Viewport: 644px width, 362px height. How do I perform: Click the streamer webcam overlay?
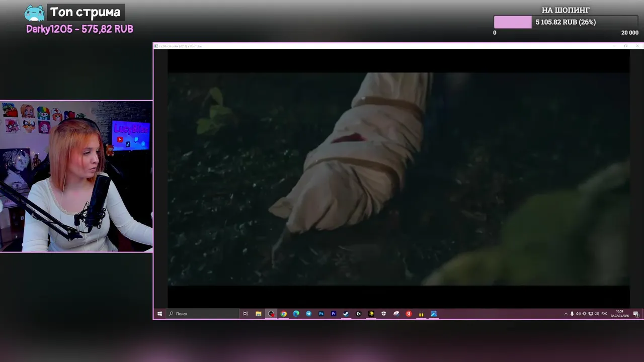(x=76, y=176)
